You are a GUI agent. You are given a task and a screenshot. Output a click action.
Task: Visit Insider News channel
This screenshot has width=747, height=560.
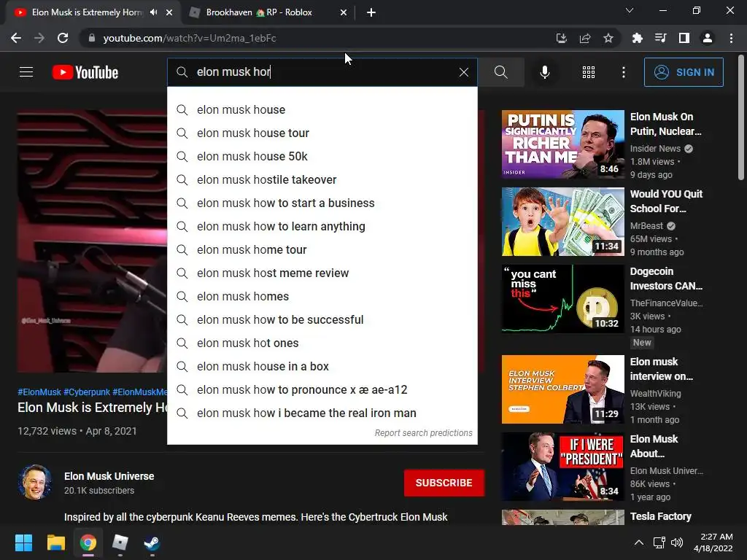click(x=655, y=149)
